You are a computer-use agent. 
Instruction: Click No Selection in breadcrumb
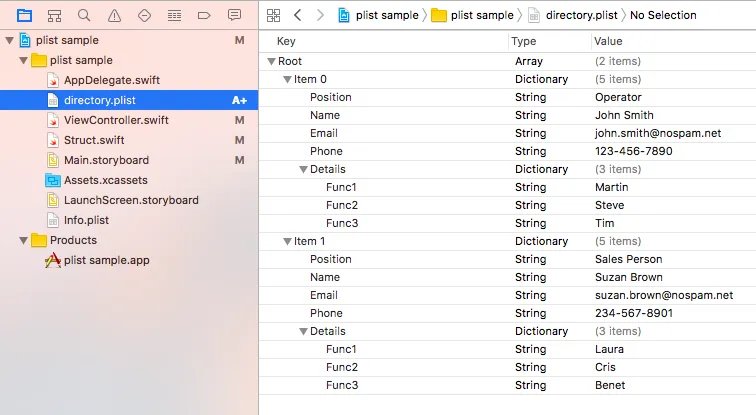tap(663, 15)
